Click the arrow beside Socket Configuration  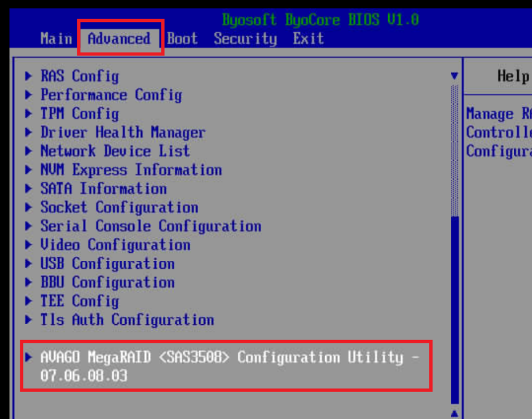[29, 207]
